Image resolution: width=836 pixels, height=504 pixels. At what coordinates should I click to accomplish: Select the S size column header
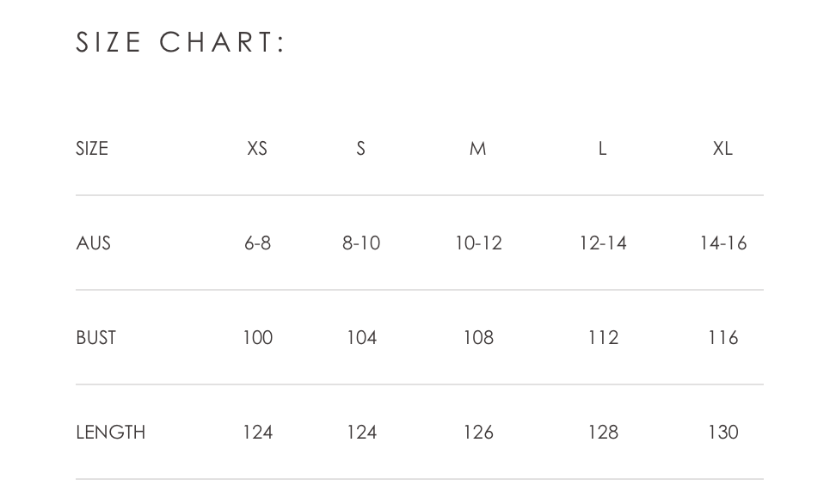[x=361, y=148]
